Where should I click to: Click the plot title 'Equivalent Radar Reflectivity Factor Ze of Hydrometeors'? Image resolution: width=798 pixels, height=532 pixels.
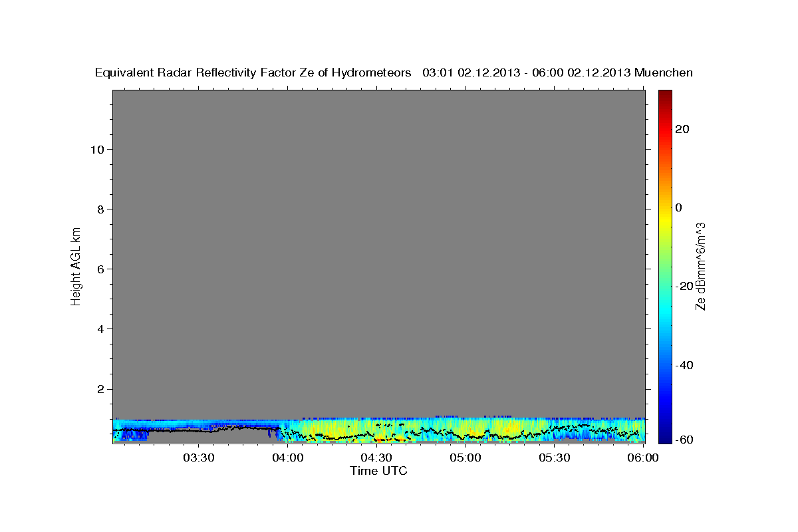pyautogui.click(x=253, y=72)
